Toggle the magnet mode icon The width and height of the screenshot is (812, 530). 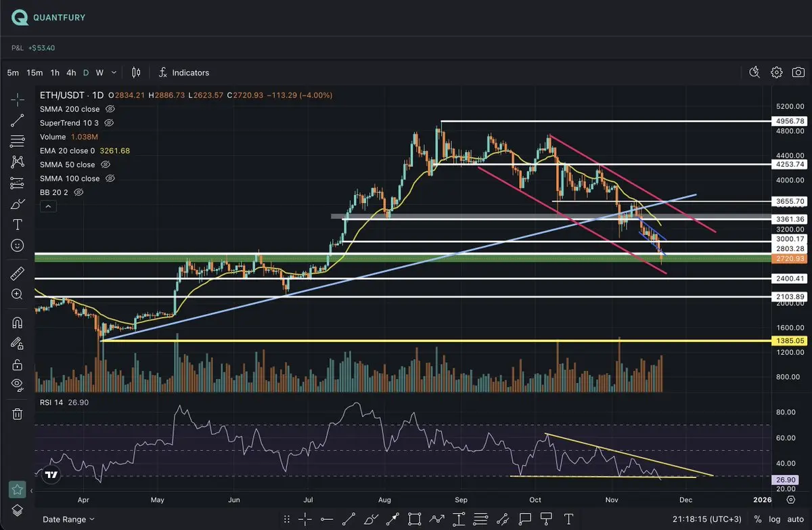(x=18, y=322)
